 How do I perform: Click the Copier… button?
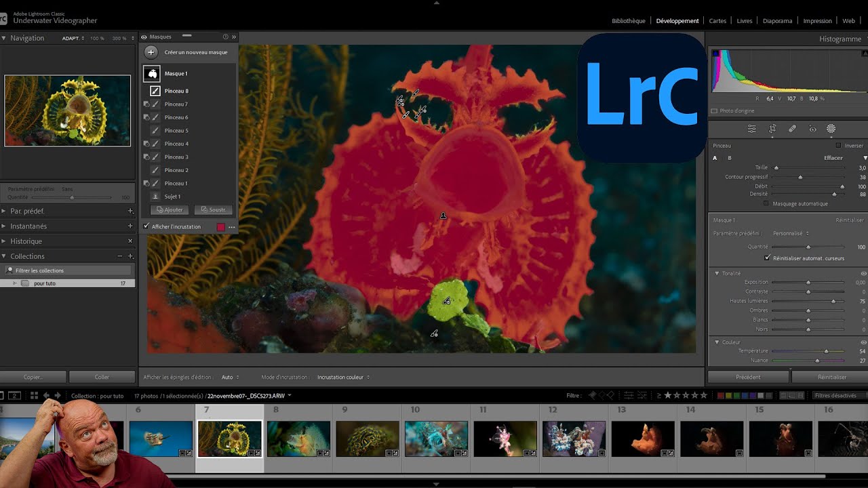pos(33,377)
